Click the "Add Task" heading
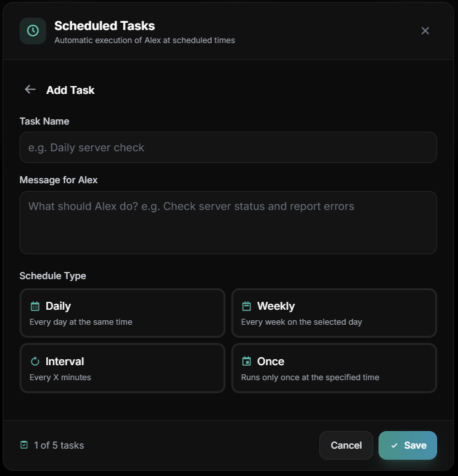The image size is (458, 476). point(70,90)
